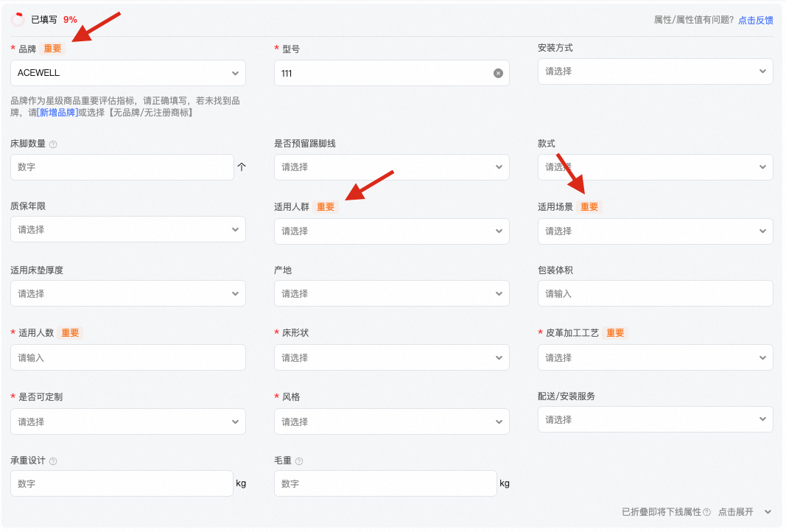Open the 风格 dropdown
786x532 pixels.
click(391, 421)
